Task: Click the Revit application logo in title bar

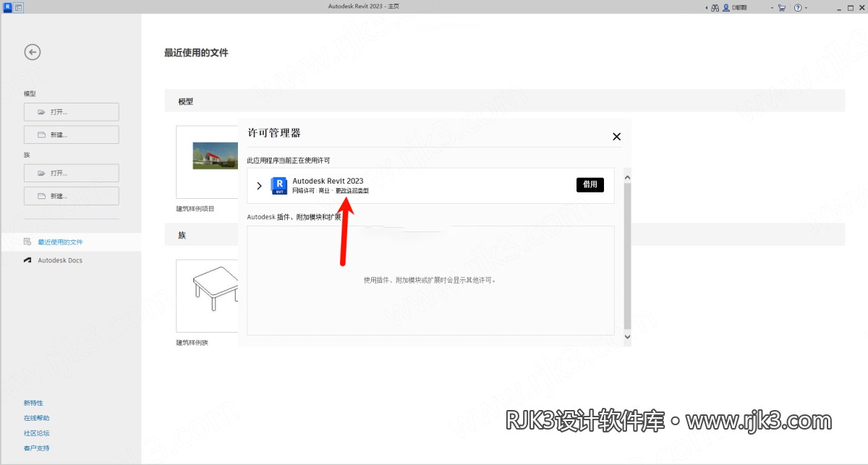Action: (7, 7)
